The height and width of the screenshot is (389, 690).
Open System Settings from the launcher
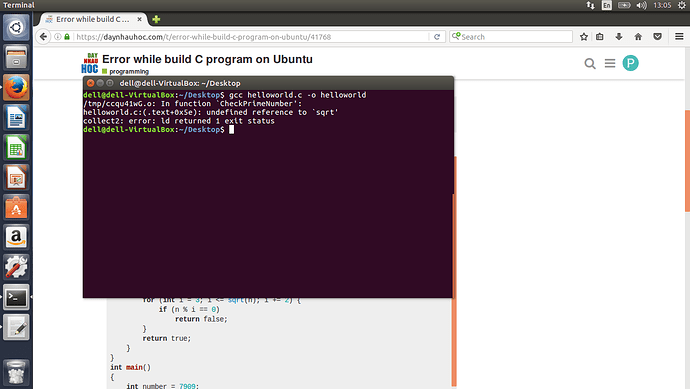tap(16, 267)
